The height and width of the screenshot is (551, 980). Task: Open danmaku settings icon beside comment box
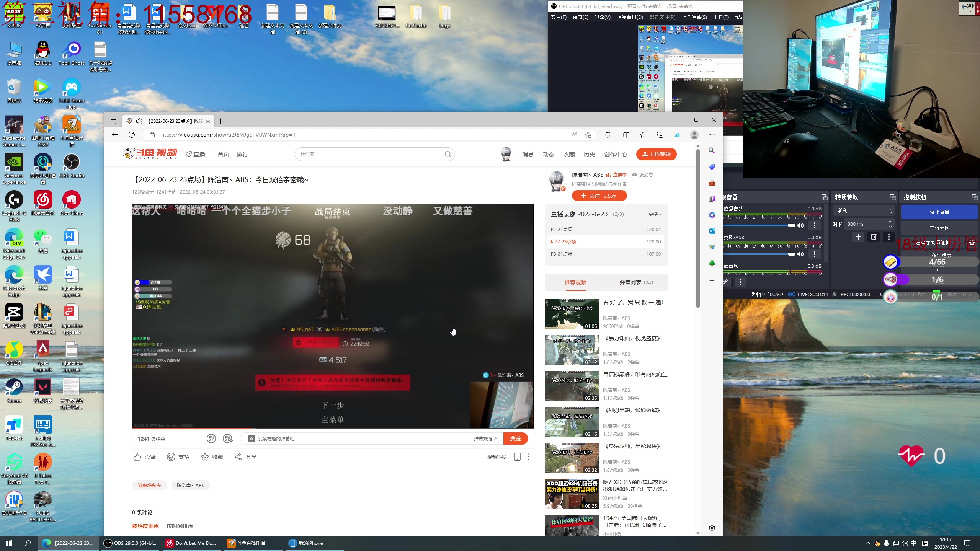[228, 439]
